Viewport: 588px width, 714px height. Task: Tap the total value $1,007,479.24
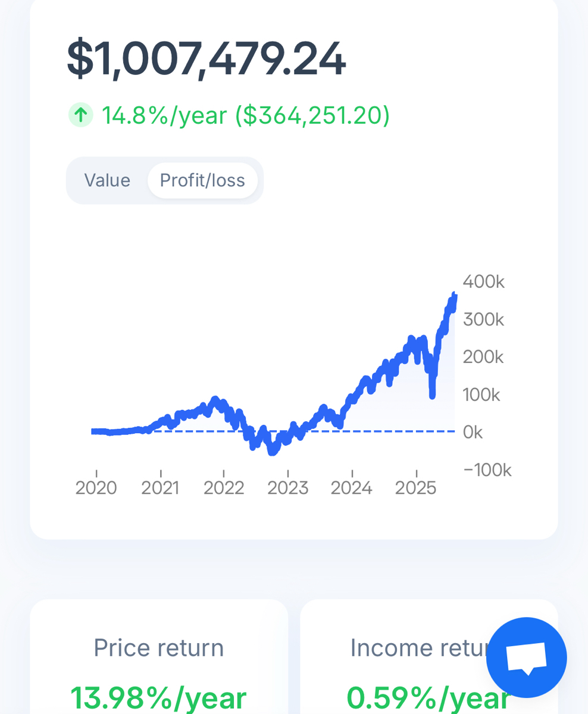click(206, 58)
